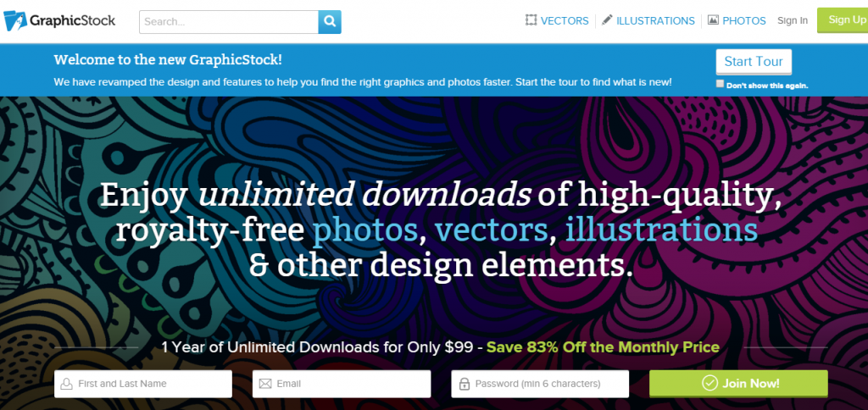The width and height of the screenshot is (868, 410).
Task: Click the Photos picture icon in navigation
Action: tap(714, 20)
